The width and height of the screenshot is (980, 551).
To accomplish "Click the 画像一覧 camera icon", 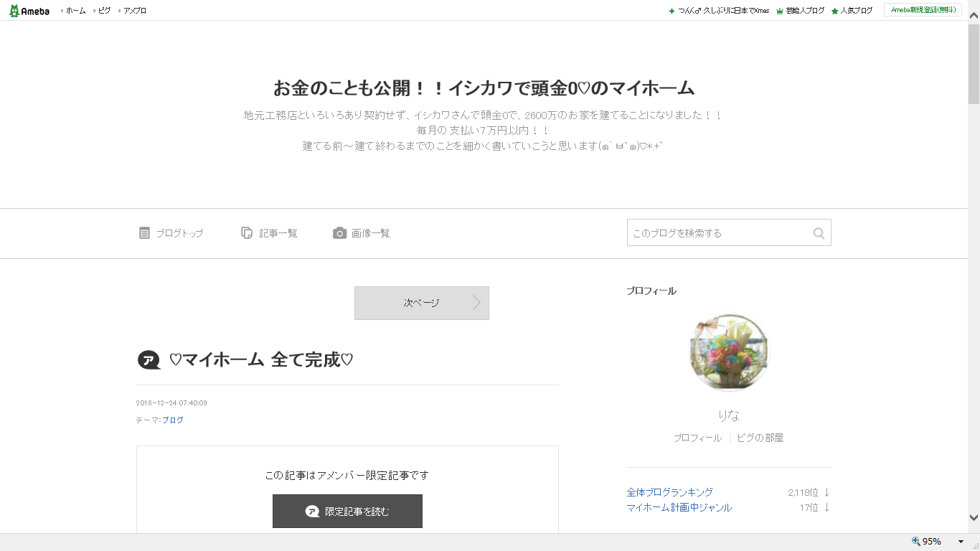I will pyautogui.click(x=339, y=233).
